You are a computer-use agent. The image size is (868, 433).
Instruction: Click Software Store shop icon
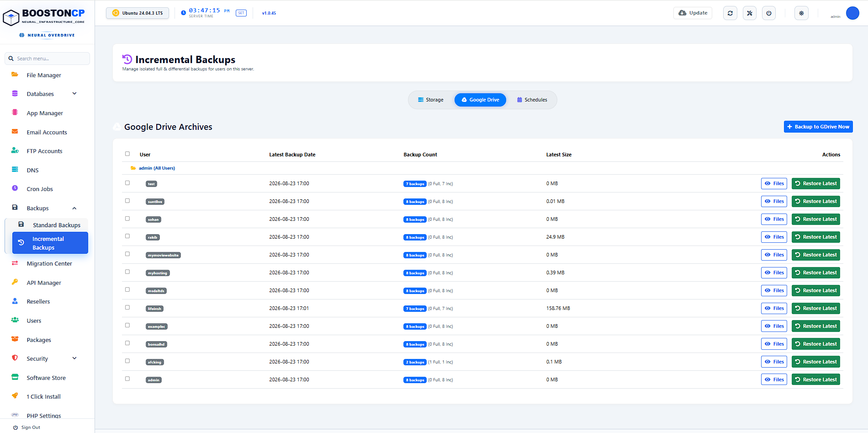pos(15,377)
